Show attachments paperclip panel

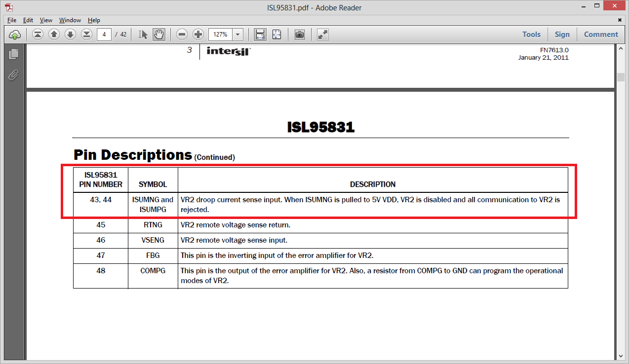pos(13,75)
